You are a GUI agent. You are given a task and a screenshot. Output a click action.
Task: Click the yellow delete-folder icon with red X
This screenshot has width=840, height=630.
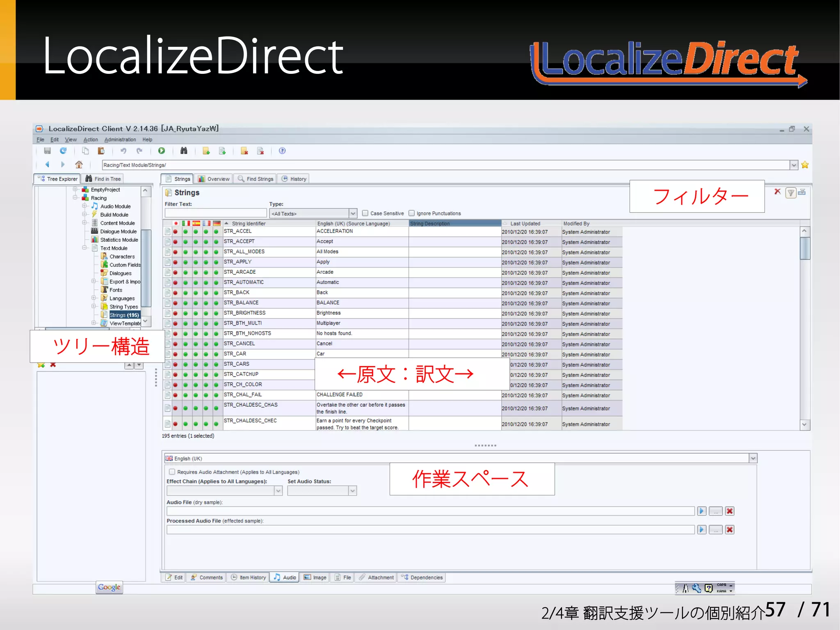click(244, 151)
